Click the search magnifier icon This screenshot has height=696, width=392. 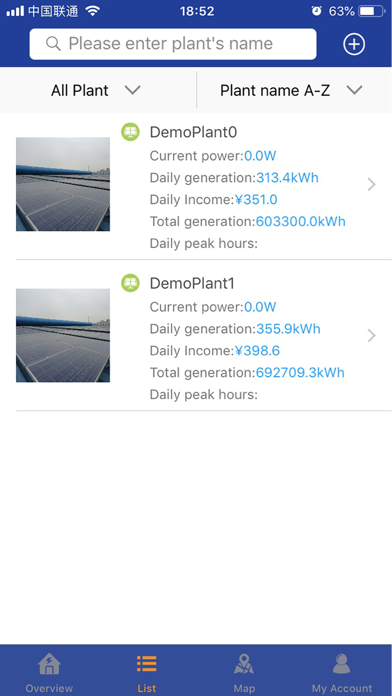click(53, 44)
